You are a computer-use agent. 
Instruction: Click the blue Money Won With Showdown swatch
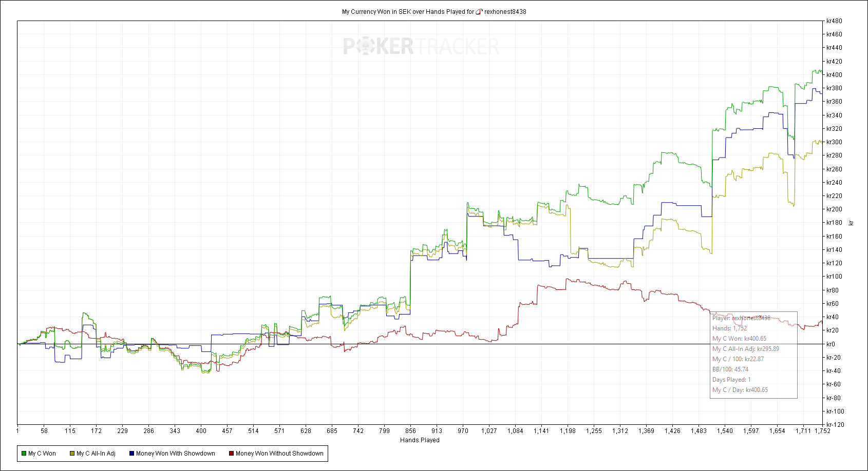[x=131, y=454]
